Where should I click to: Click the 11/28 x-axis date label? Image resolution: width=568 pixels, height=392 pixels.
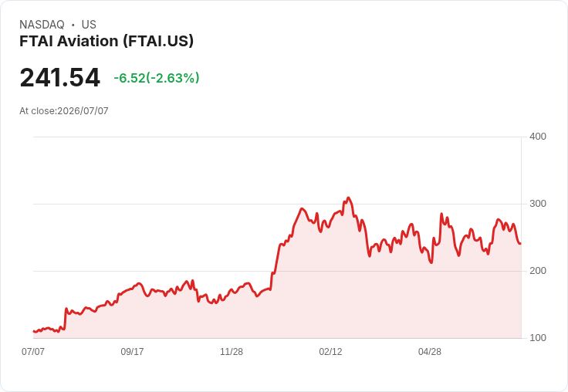[232, 352]
